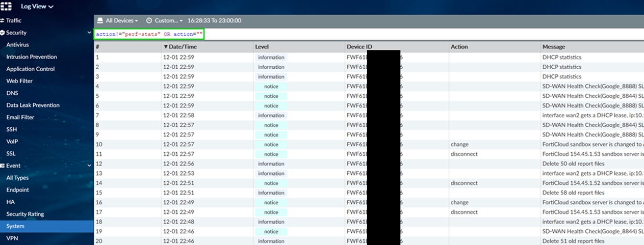644x245 pixels.
Task: Open Data Leak Prevention logs
Action: 33,105
